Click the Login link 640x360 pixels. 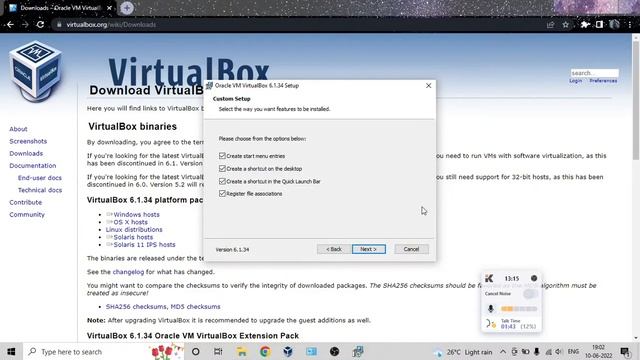576,81
